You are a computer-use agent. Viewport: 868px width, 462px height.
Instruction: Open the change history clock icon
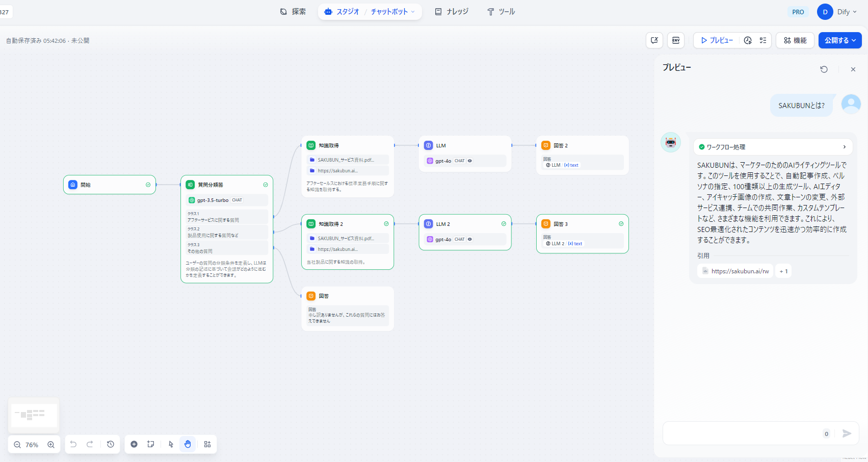[111, 444]
